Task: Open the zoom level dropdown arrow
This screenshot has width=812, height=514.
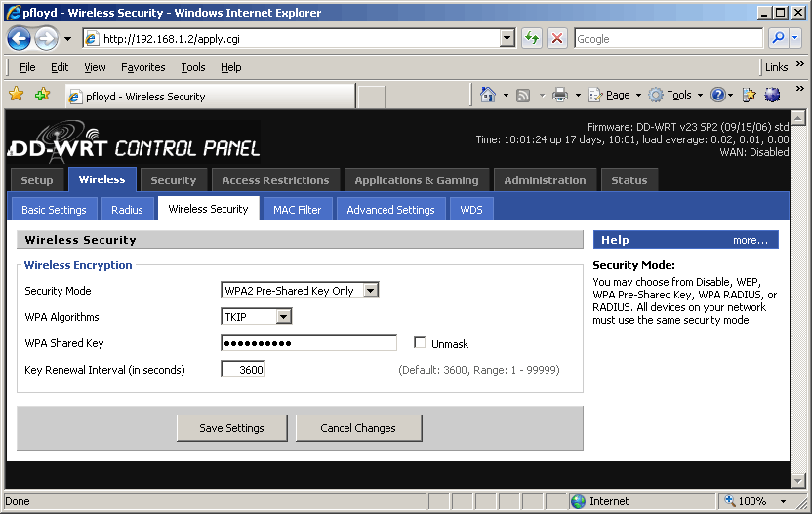Action: (x=783, y=501)
